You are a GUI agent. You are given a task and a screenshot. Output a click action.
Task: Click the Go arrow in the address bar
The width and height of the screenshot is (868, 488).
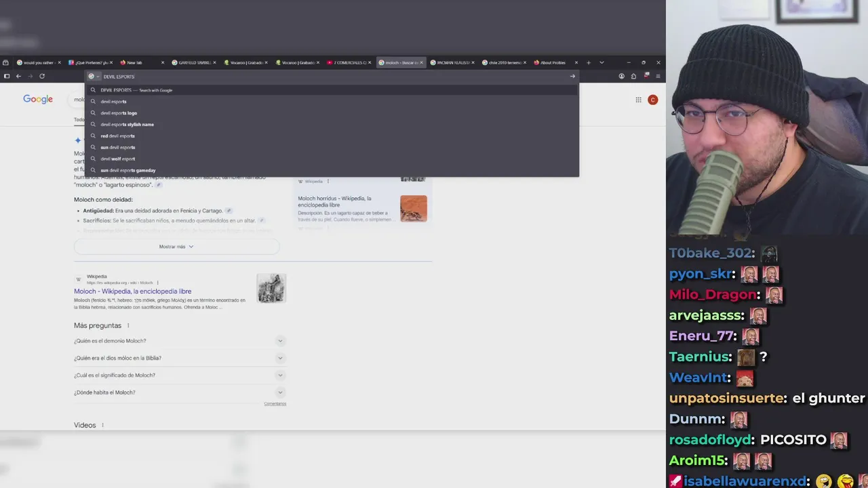click(572, 76)
